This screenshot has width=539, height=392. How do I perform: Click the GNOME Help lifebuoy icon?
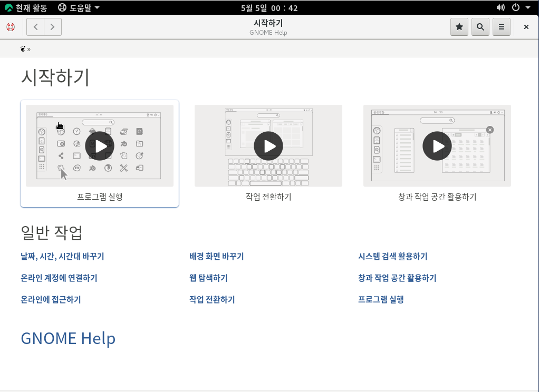11,27
